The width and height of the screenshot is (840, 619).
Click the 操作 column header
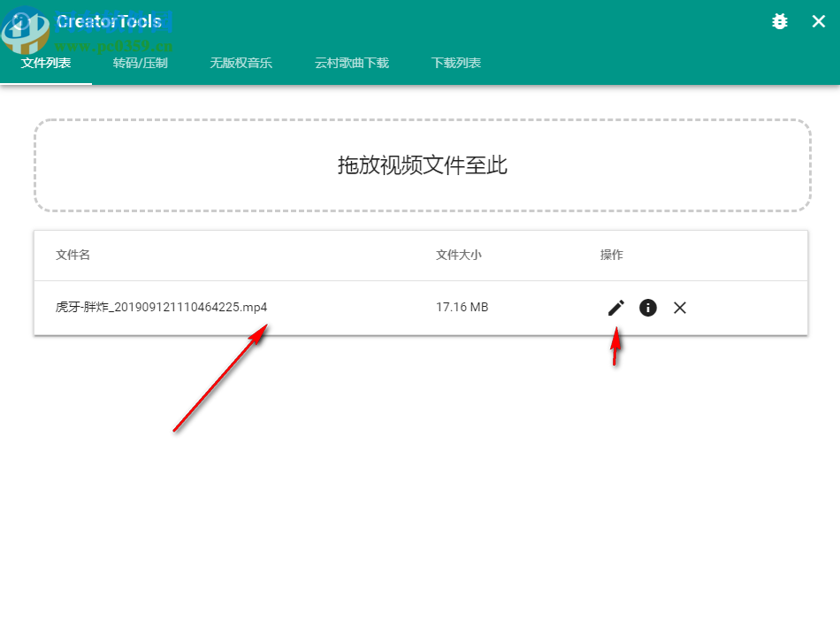611,255
